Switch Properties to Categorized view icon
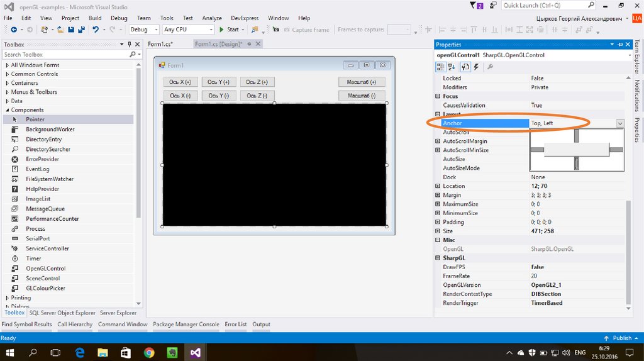 coord(441,67)
